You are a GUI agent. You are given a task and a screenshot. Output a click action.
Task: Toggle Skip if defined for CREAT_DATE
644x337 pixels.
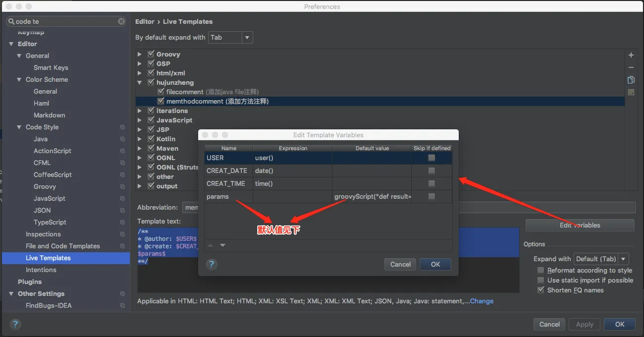(431, 170)
